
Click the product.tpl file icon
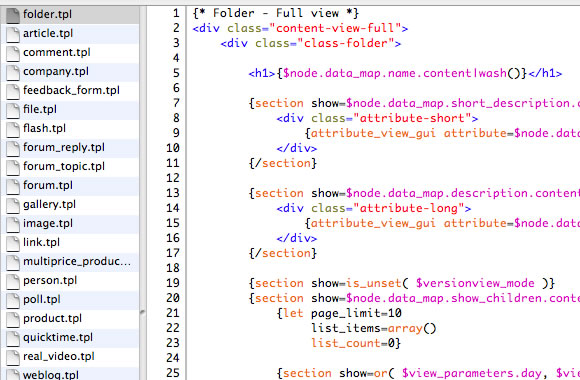click(13, 319)
